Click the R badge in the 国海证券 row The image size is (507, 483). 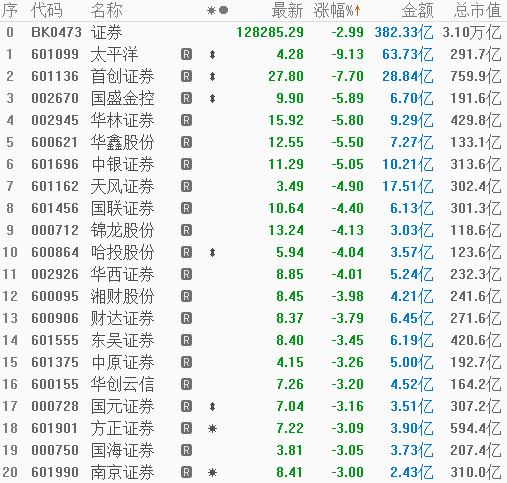pyautogui.click(x=186, y=450)
